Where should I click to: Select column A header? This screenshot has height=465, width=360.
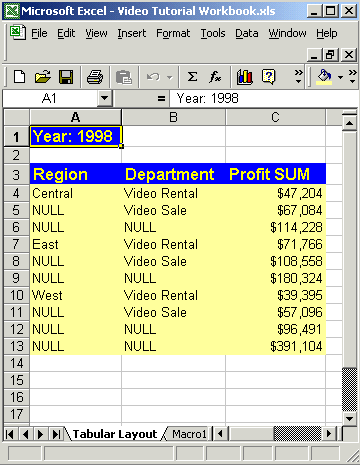76,117
